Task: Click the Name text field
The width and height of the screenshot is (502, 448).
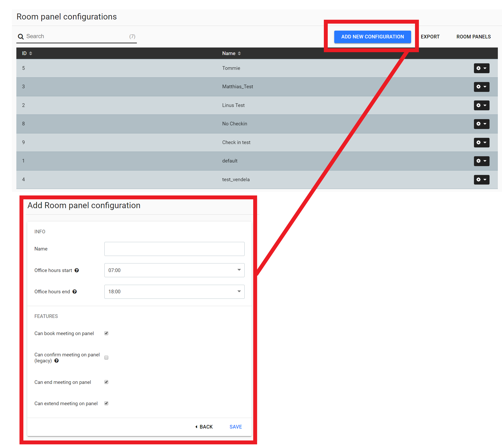Action: (174, 249)
